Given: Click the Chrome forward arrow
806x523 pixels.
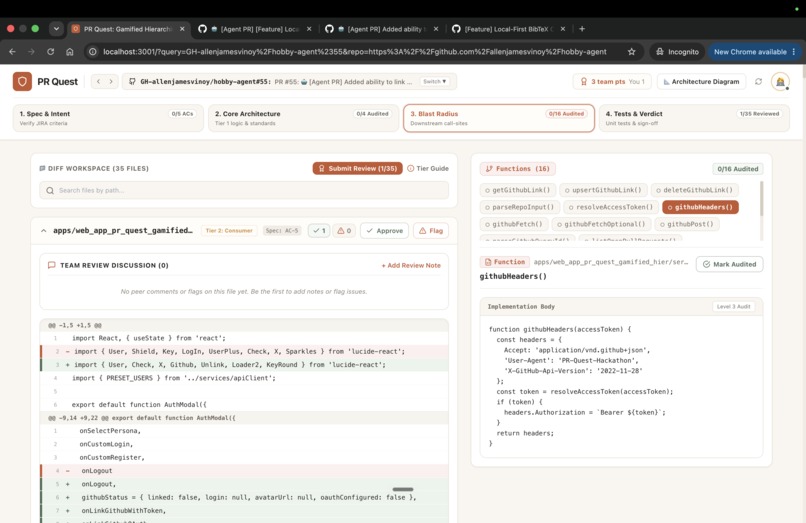Looking at the screenshot, I should (31, 51).
